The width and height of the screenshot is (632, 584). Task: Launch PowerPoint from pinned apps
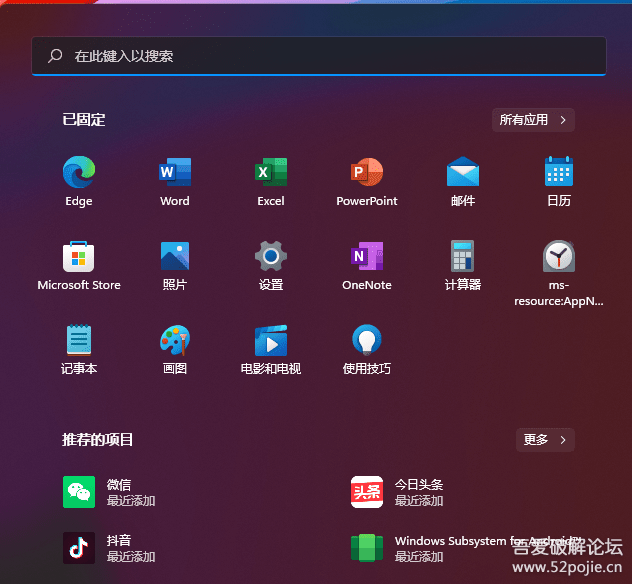pyautogui.click(x=367, y=173)
